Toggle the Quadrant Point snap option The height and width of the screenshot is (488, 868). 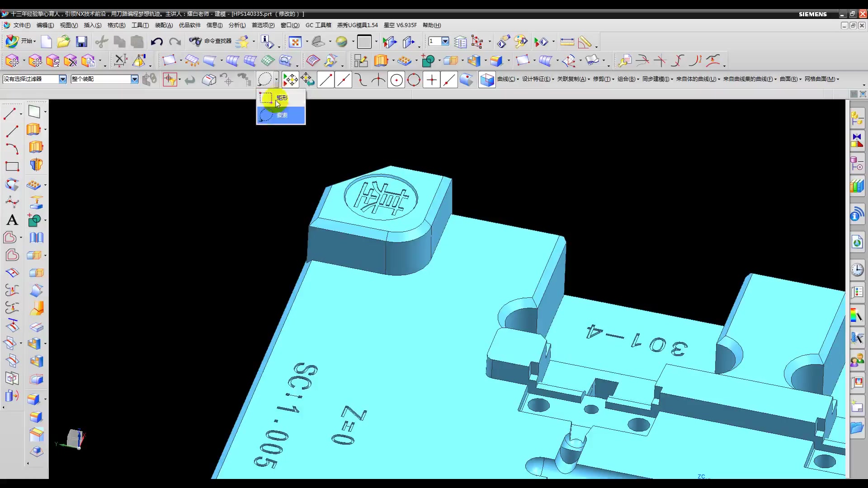(x=414, y=80)
